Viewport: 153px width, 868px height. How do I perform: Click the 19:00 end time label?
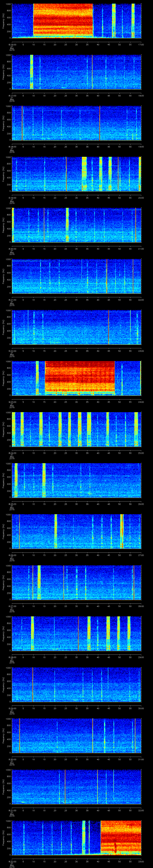click(141, 147)
